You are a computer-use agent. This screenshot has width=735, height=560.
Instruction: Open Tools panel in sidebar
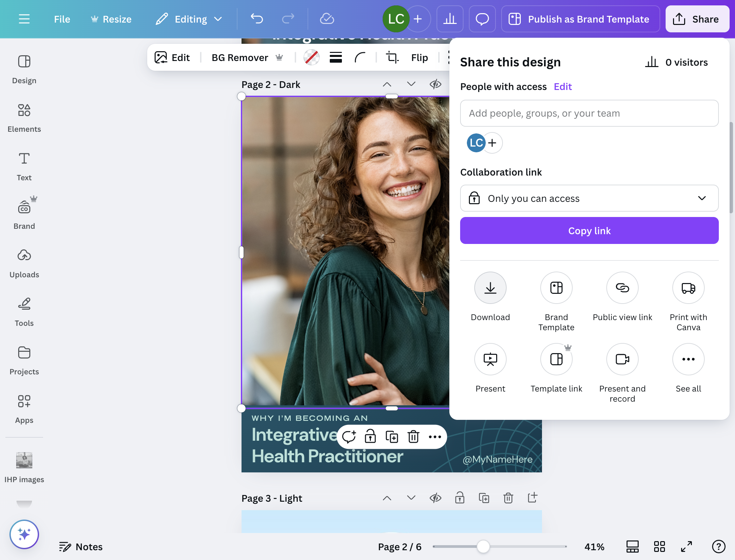point(24,312)
